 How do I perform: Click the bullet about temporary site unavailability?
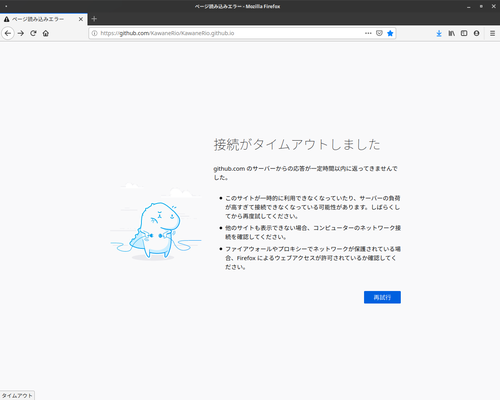313,207
